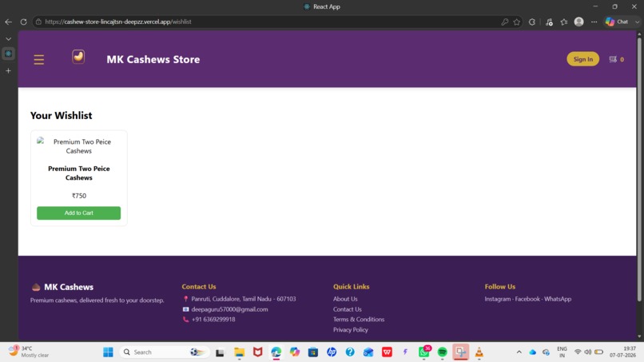Image resolution: width=644 pixels, height=362 pixels.
Task: Reload the page with refresh icon
Action: 23,22
